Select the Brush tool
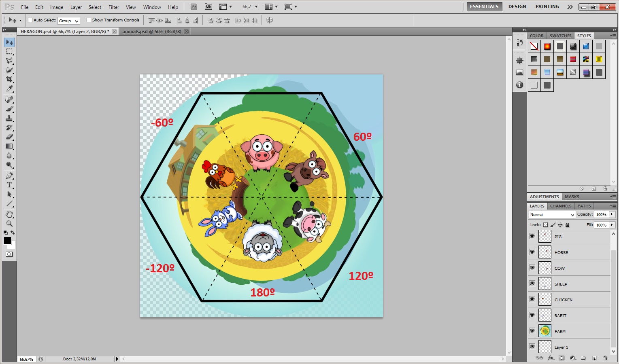Screen dimensions: 619x364 coord(9,109)
